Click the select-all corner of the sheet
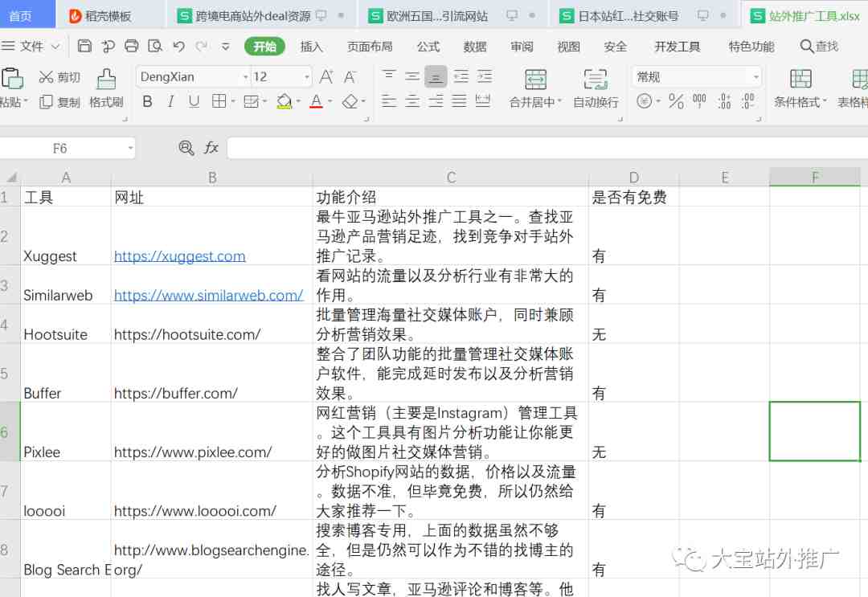Screen dimensions: 868x597 click(10, 177)
